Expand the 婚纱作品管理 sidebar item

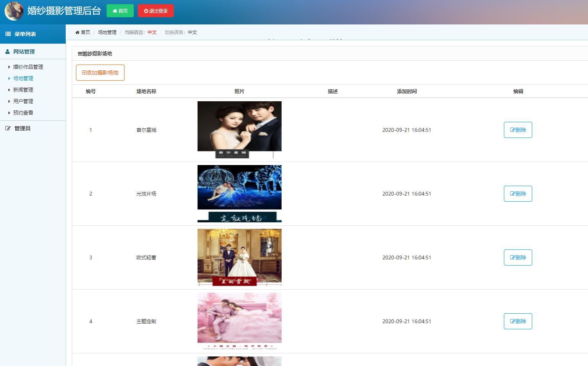point(29,67)
